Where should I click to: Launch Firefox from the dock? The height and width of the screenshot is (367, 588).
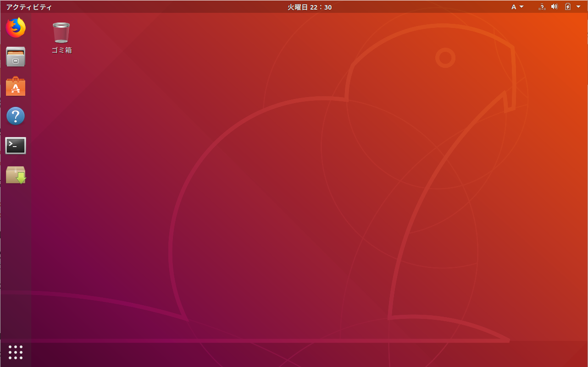[16, 27]
